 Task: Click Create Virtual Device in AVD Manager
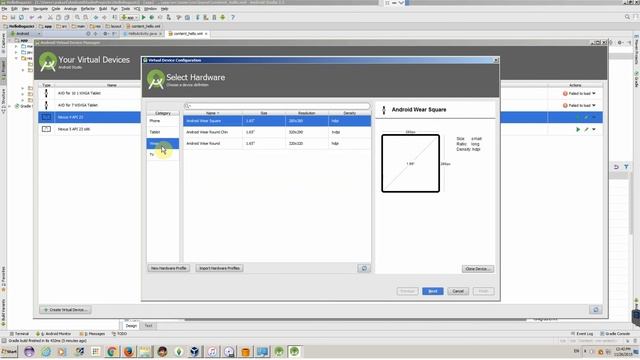click(66, 310)
